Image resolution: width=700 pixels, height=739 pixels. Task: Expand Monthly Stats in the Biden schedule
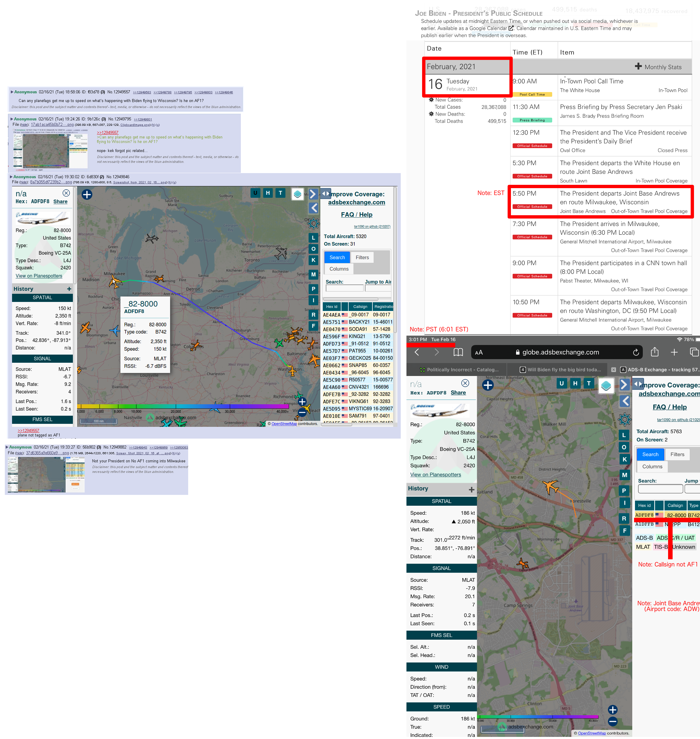[x=658, y=67]
